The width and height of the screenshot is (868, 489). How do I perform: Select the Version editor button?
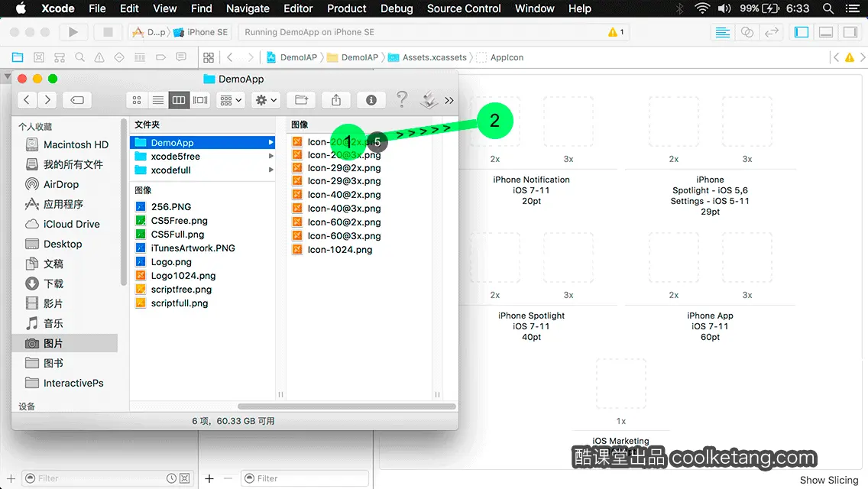[771, 32]
